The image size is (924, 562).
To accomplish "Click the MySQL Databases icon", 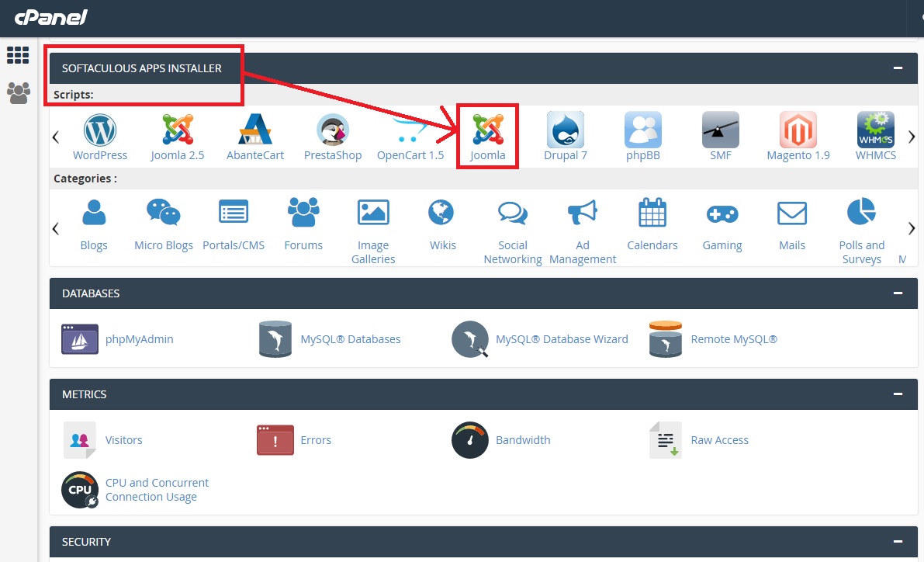I will [x=275, y=339].
